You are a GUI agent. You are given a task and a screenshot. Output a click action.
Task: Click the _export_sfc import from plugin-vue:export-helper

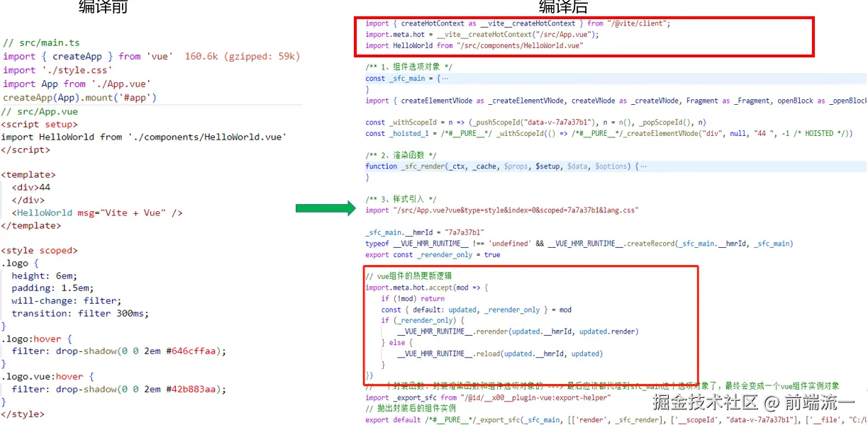[x=487, y=397]
